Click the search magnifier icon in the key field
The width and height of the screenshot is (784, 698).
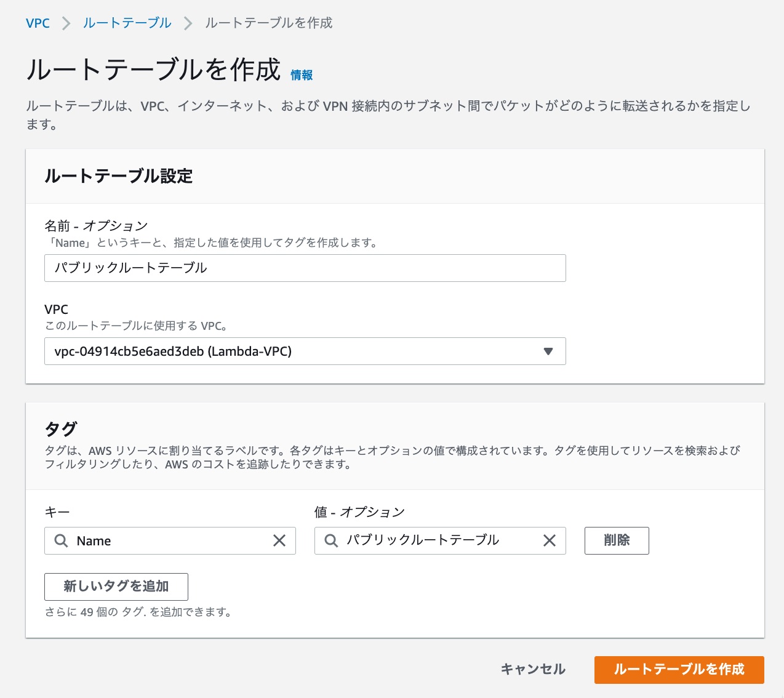tap(61, 540)
